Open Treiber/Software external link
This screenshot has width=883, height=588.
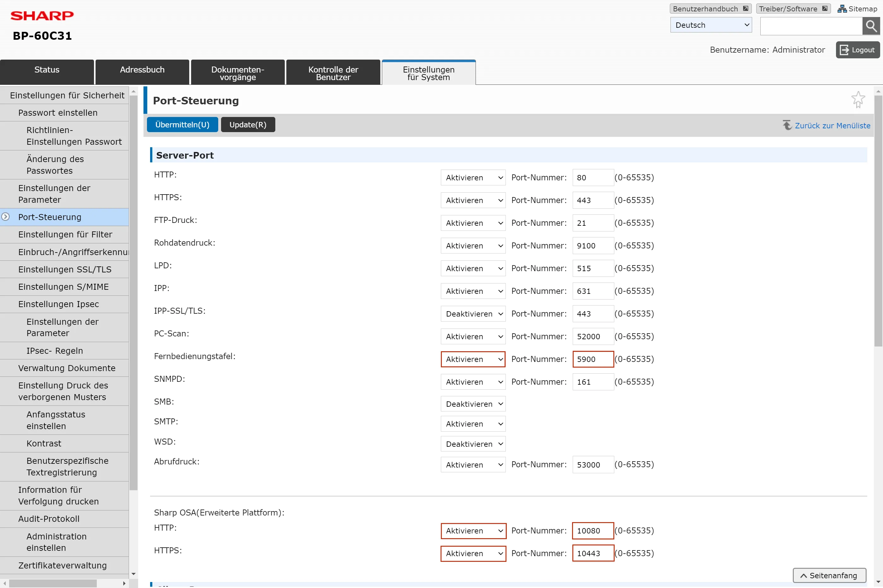click(x=793, y=9)
